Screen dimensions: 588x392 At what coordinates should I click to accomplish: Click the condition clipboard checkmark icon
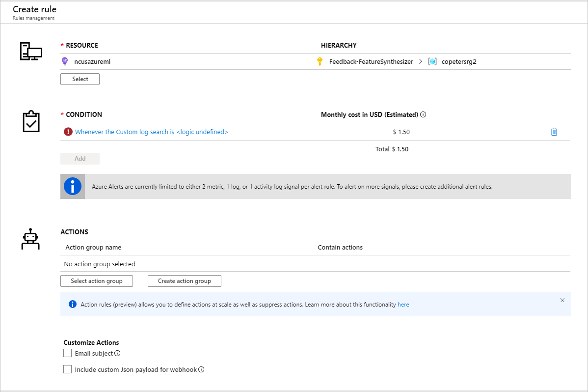pos(31,121)
